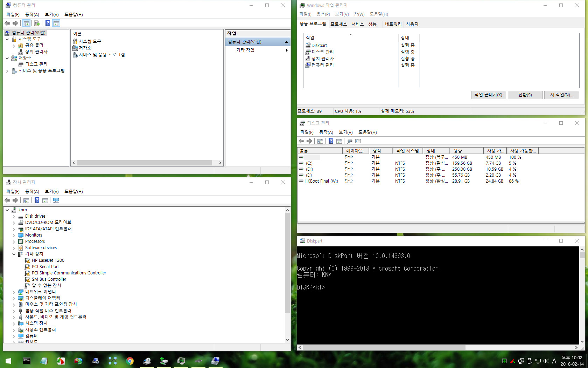Open 동작(A) menu in 컴퓨터 관리
Image resolution: width=588 pixels, height=368 pixels.
click(x=32, y=14)
